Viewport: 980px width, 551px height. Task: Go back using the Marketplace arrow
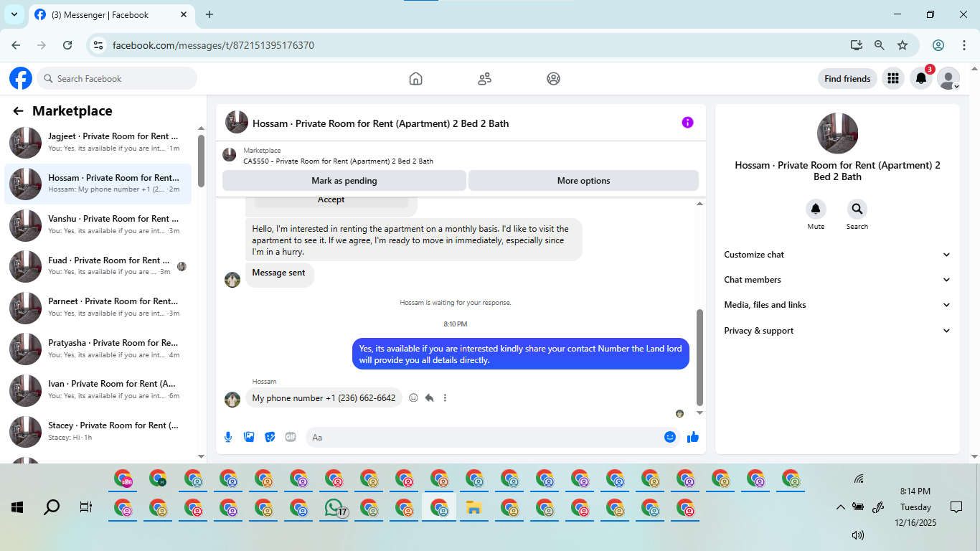(18, 111)
